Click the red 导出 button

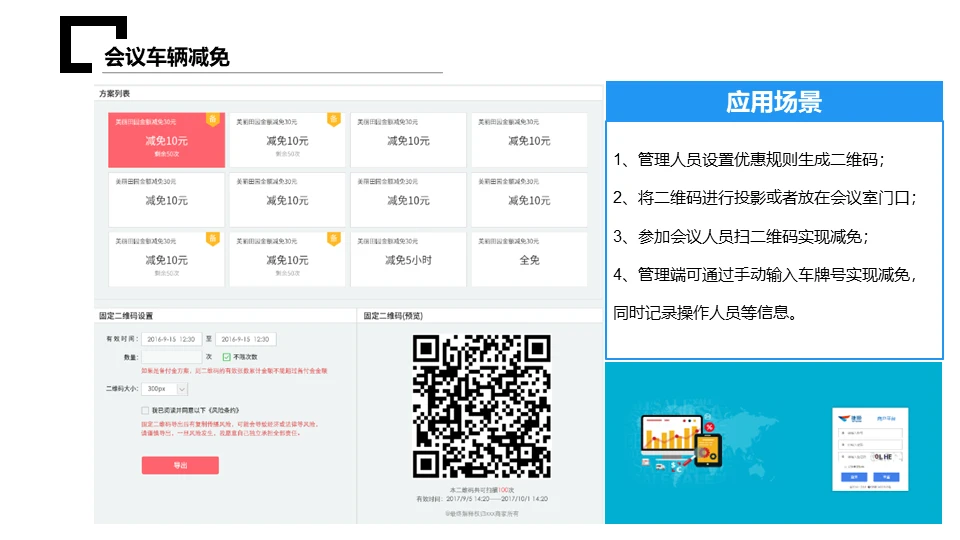(x=180, y=465)
